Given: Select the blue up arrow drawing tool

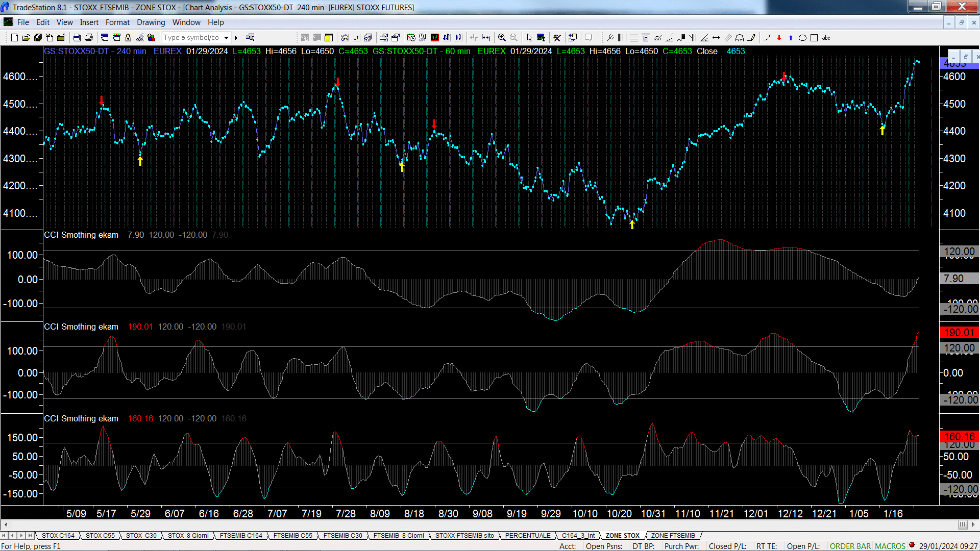Looking at the screenshot, I should tap(791, 38).
